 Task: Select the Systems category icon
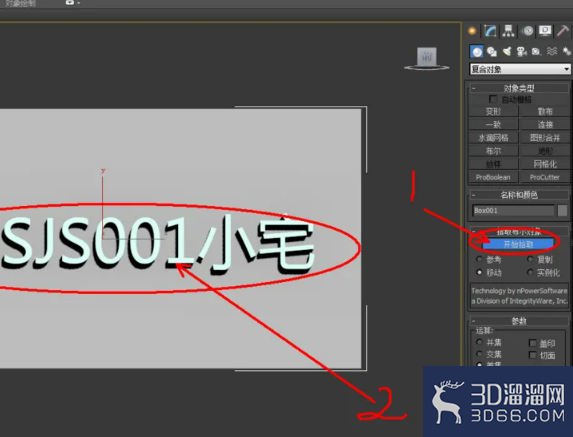tap(567, 52)
